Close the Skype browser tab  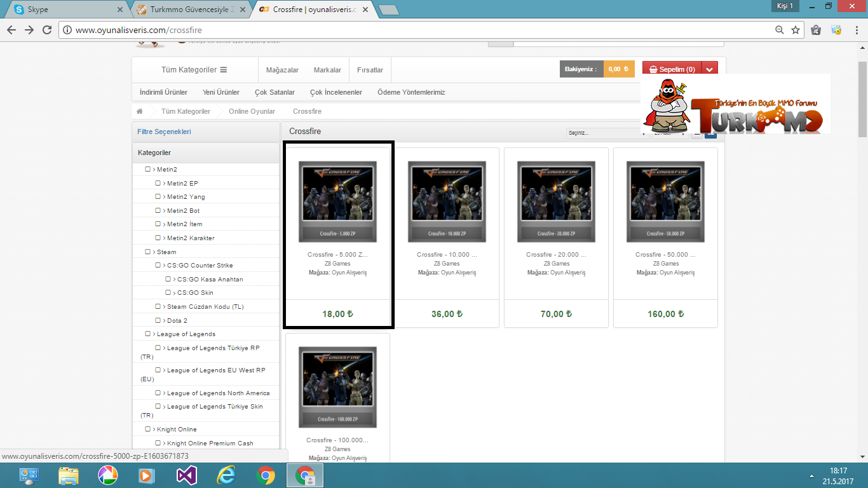[x=121, y=10]
